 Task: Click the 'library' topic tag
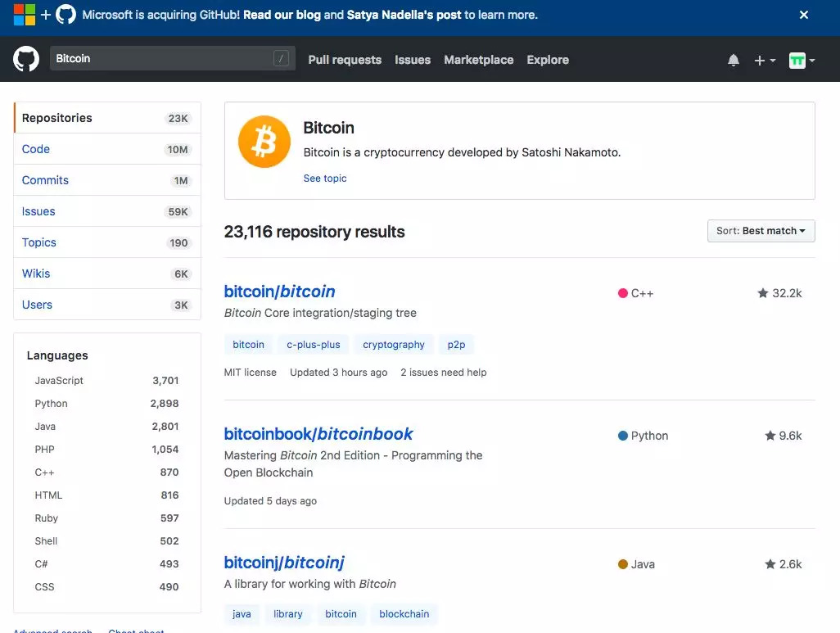(287, 613)
